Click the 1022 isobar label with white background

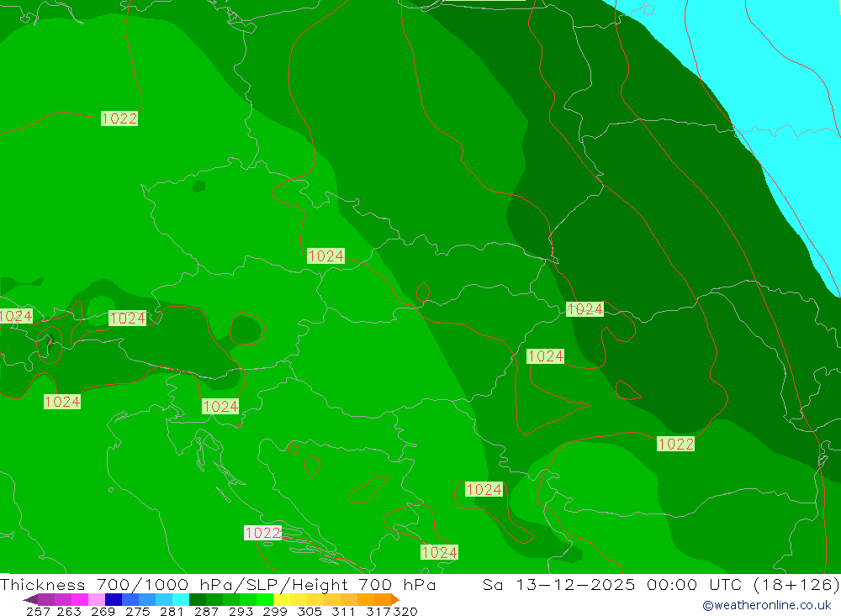[262, 532]
